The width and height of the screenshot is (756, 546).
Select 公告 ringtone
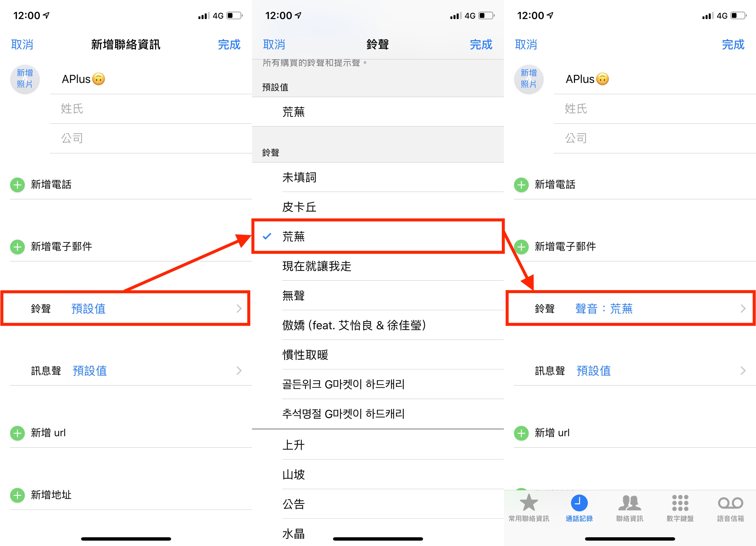(378, 504)
